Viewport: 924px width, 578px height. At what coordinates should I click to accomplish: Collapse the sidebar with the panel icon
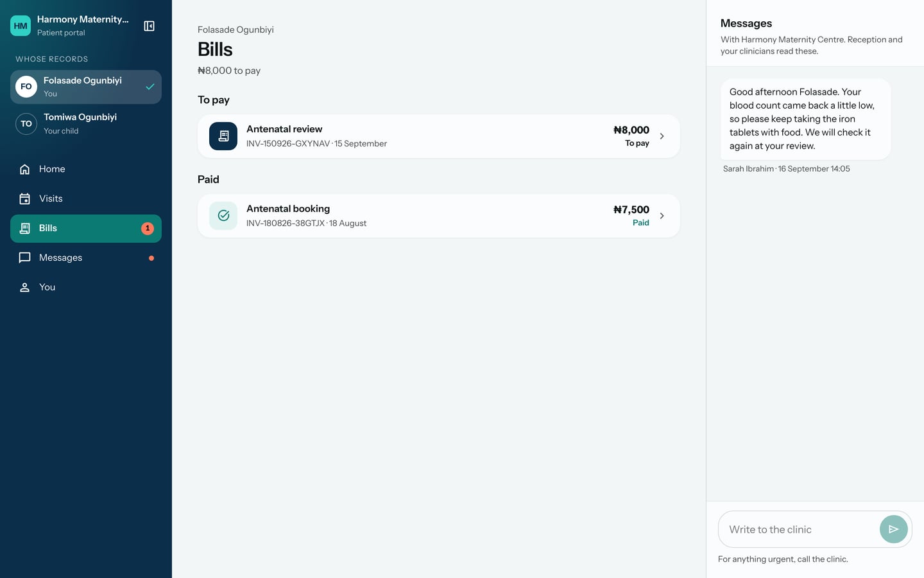[x=149, y=26]
